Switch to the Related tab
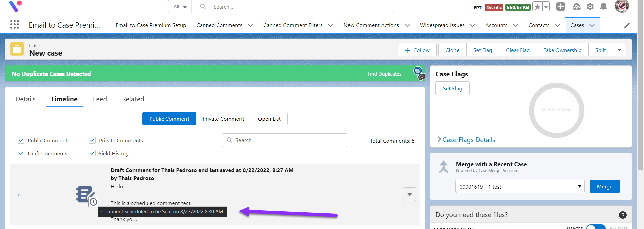This screenshot has height=229, width=644. pos(133,99)
